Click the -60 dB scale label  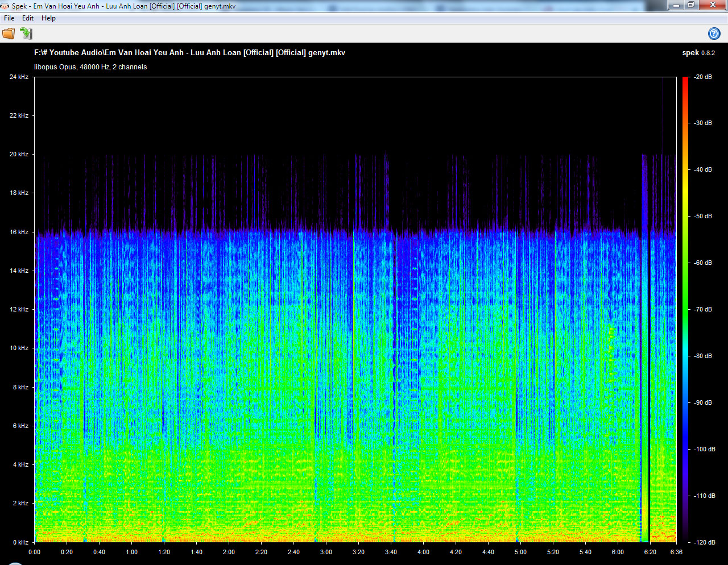click(x=703, y=263)
